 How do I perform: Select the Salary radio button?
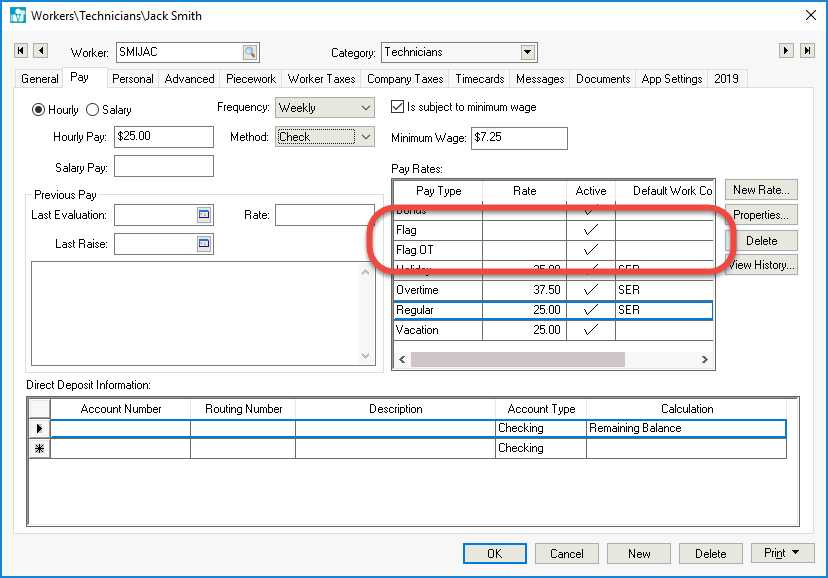[93, 110]
